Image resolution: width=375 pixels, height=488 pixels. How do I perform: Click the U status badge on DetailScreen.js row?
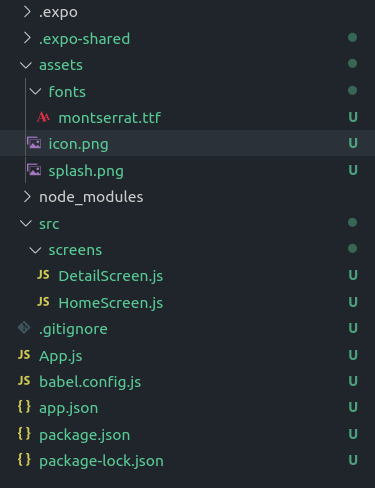coord(353,275)
